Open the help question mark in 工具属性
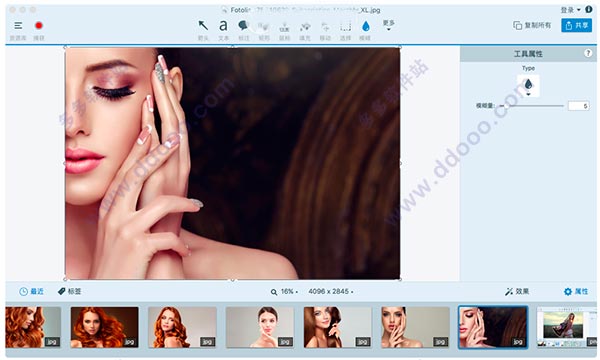 pos(588,54)
